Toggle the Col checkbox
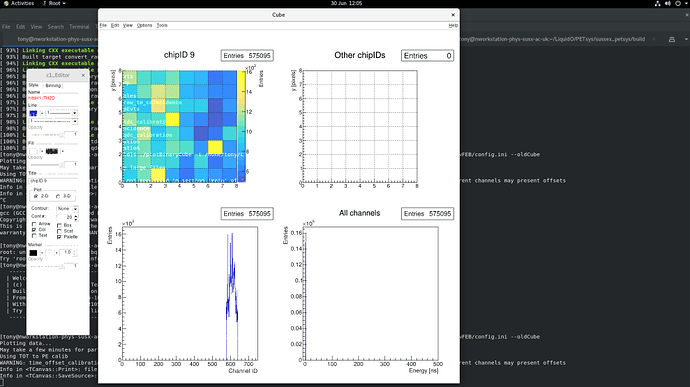Screen dimensions: 690x387 34,230
